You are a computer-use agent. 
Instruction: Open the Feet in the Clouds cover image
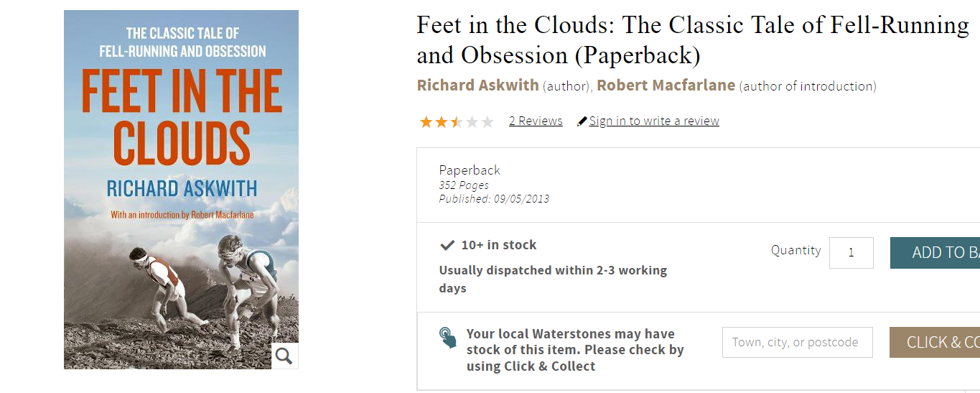click(181, 190)
